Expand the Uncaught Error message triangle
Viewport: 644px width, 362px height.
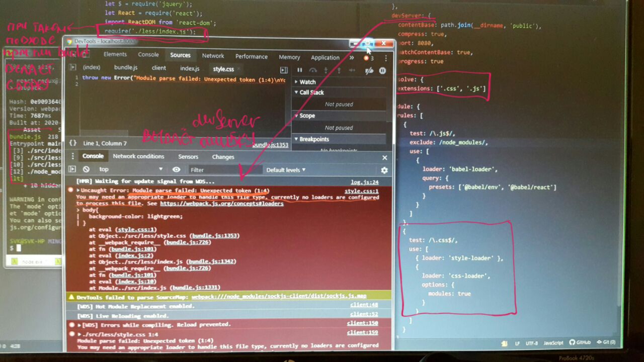[78, 191]
